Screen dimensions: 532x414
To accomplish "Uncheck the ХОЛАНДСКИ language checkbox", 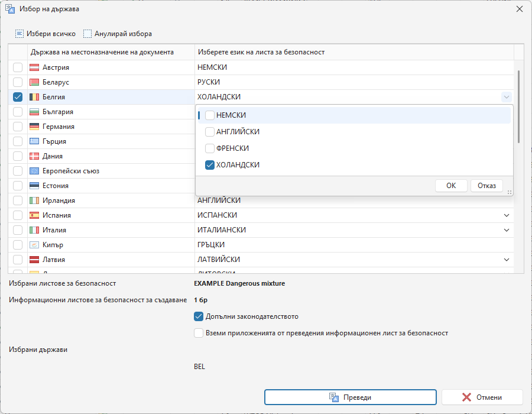I will [210, 165].
